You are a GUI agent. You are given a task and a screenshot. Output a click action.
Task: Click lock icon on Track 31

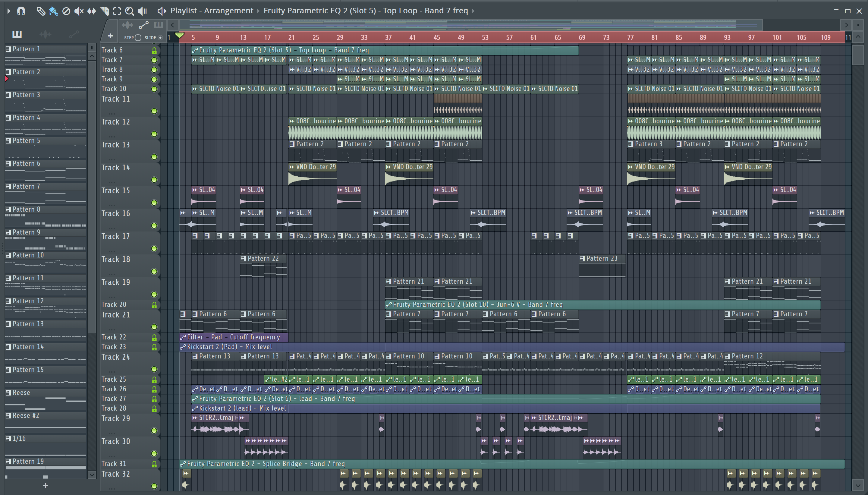[154, 464]
